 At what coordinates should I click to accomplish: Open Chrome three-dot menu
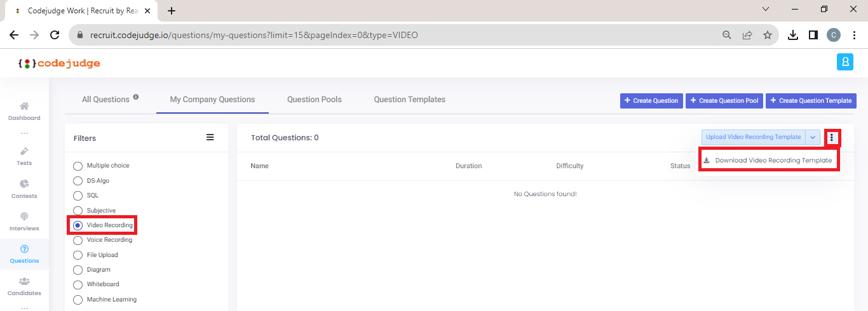click(854, 35)
